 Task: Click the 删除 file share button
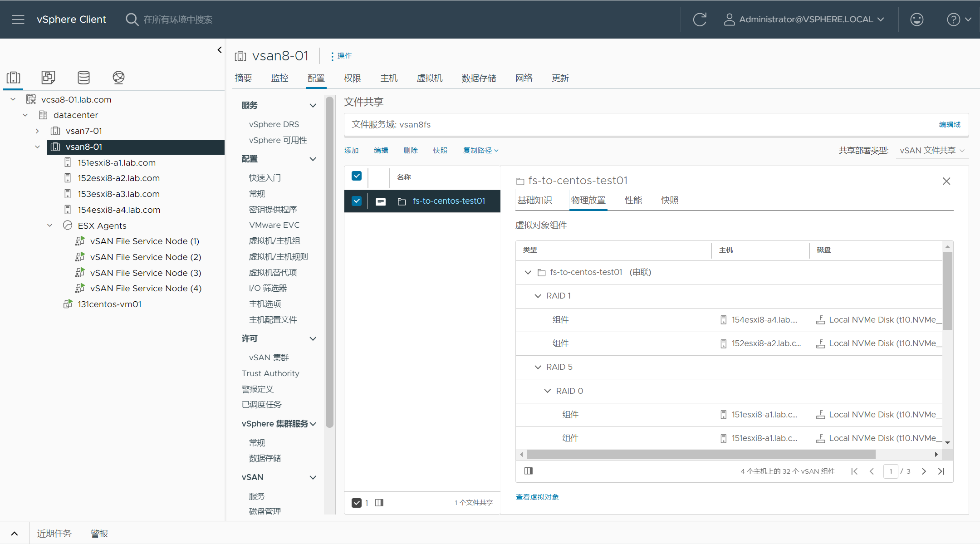coord(411,151)
